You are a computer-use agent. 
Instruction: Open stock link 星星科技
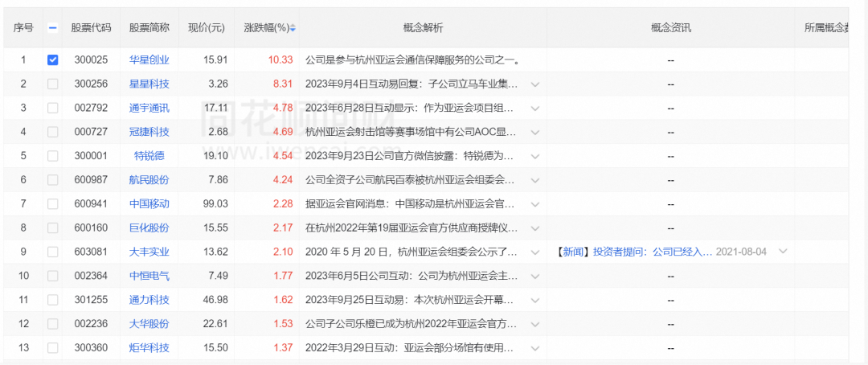(x=149, y=84)
